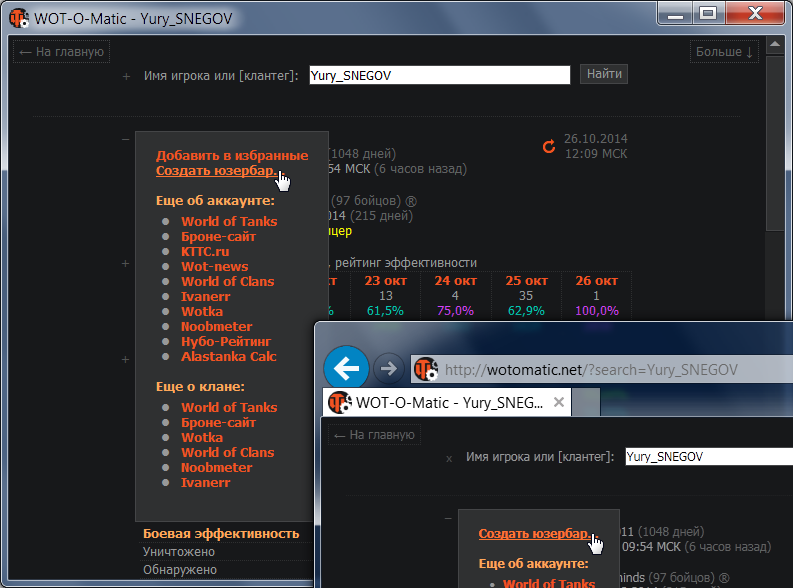Minimize the main WOT-O-Matic window
Image resolution: width=793 pixels, height=588 pixels.
675,14
